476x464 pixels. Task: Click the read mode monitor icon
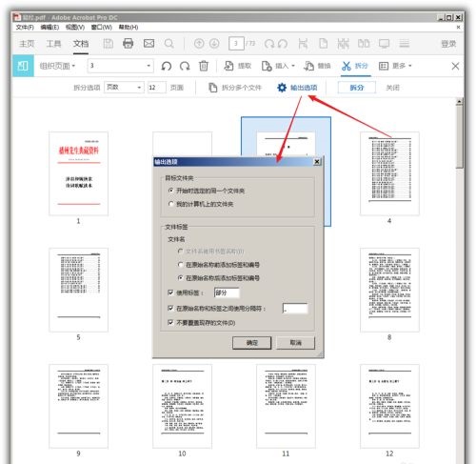pos(384,43)
